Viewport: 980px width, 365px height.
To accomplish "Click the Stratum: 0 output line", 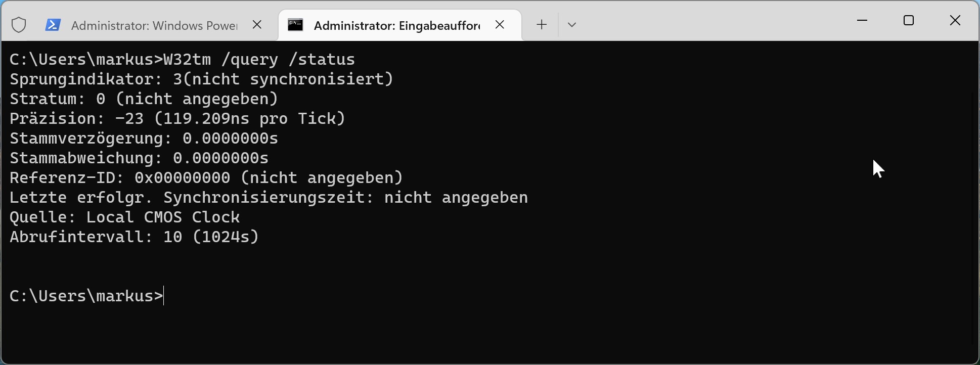I will click(x=143, y=99).
